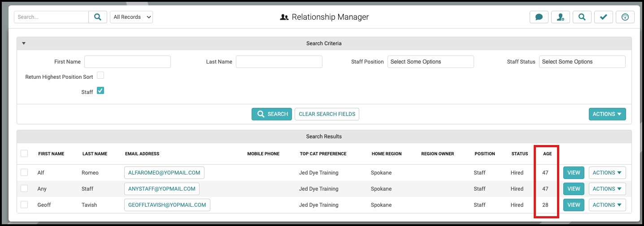Select the checkbox for Any Staff row

pos(24,188)
